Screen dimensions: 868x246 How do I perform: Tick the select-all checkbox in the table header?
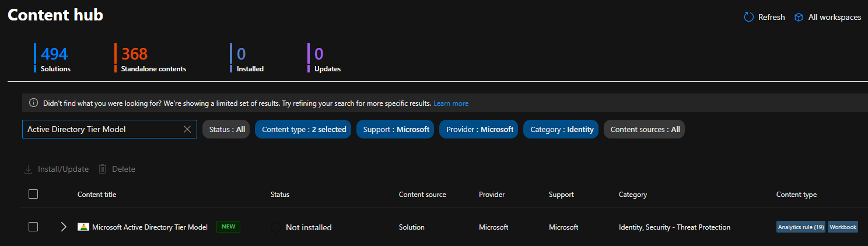coord(33,194)
